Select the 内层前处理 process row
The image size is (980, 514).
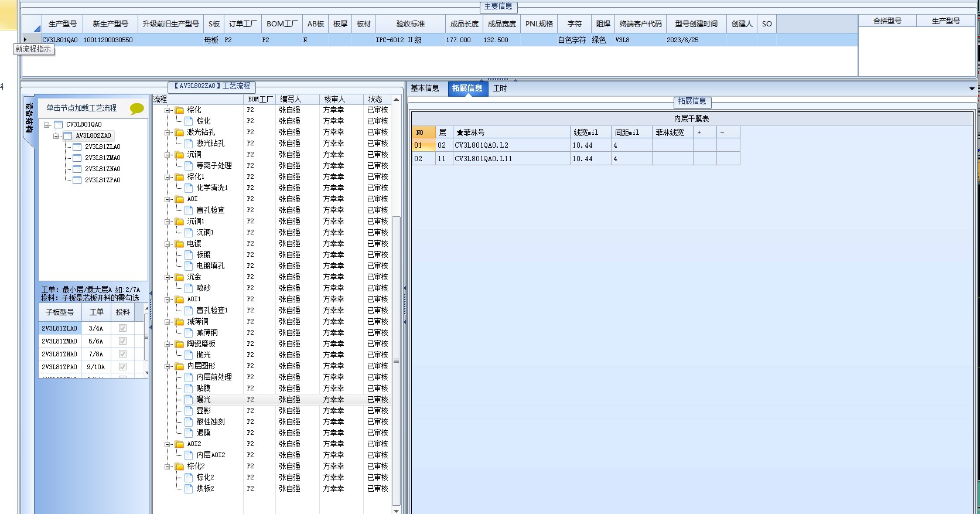tap(273, 377)
